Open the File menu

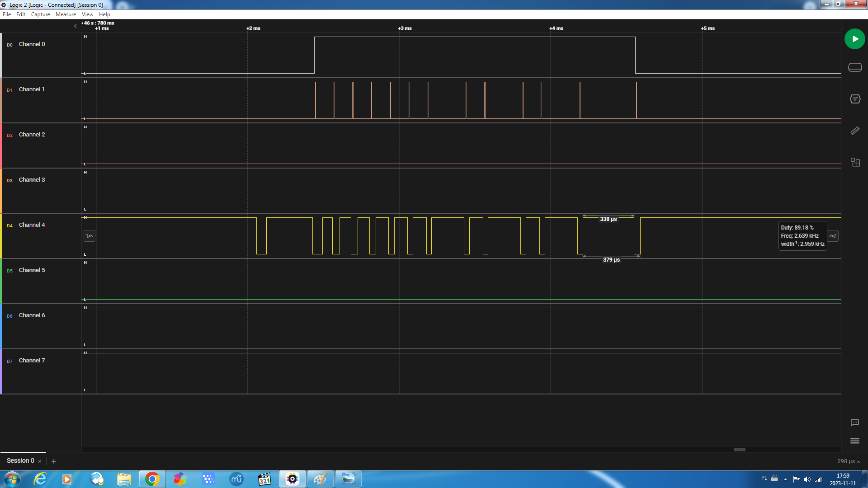pos(7,14)
